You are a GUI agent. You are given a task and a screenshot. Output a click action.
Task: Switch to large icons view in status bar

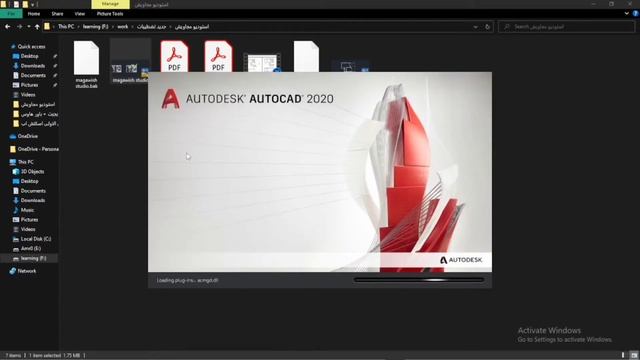(x=633, y=355)
